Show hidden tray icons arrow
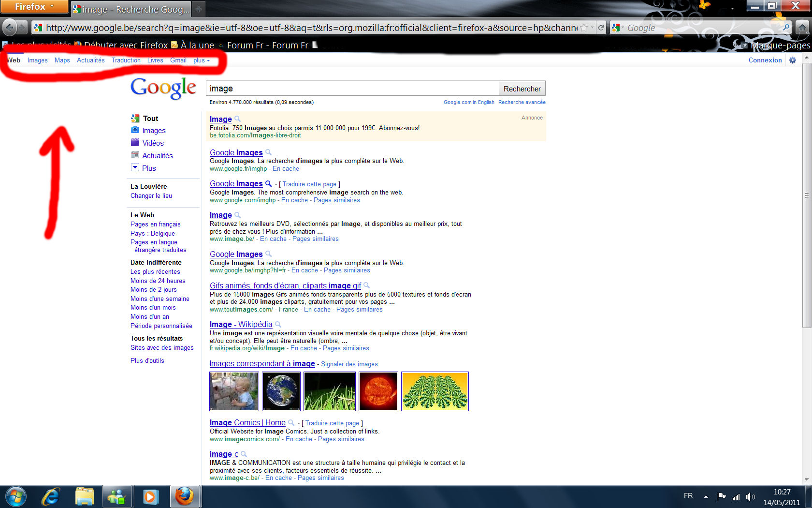 [706, 496]
